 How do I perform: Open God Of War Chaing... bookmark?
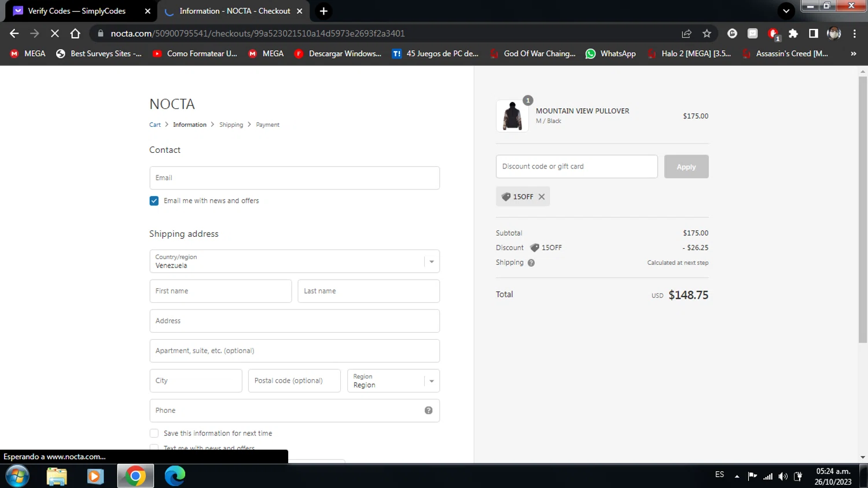(532, 54)
